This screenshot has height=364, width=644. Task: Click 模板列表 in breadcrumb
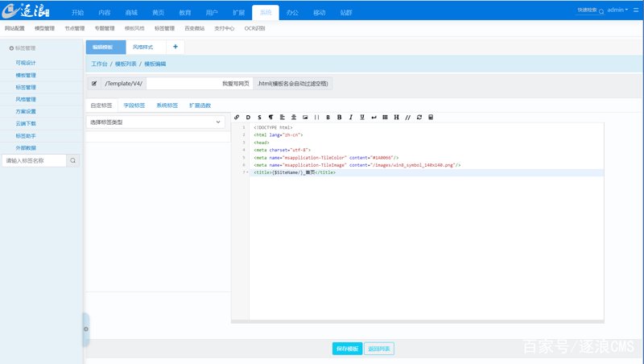126,64
